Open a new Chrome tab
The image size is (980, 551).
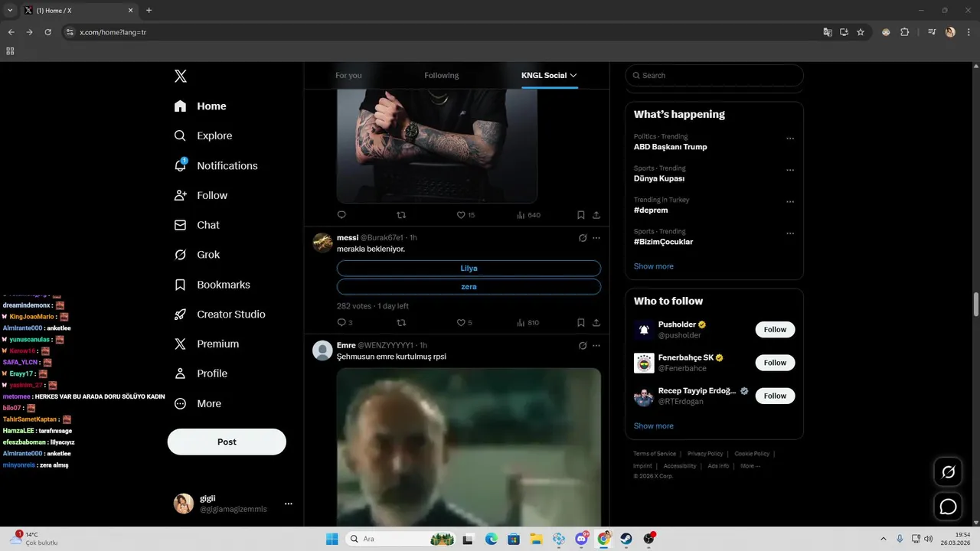click(149, 11)
